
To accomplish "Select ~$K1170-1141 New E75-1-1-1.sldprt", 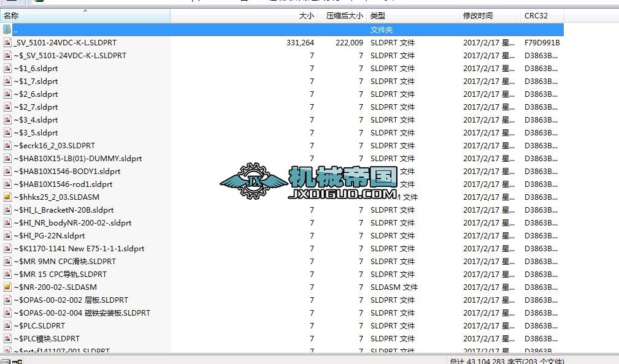I will tap(80, 248).
